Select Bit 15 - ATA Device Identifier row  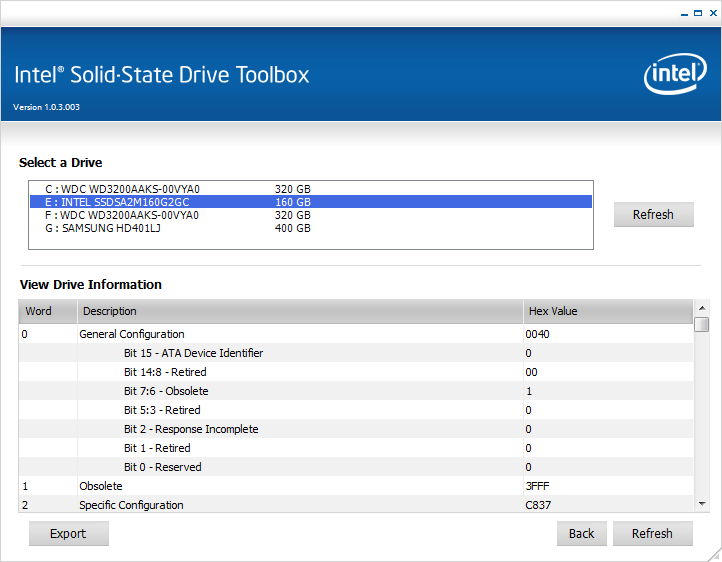point(356,353)
